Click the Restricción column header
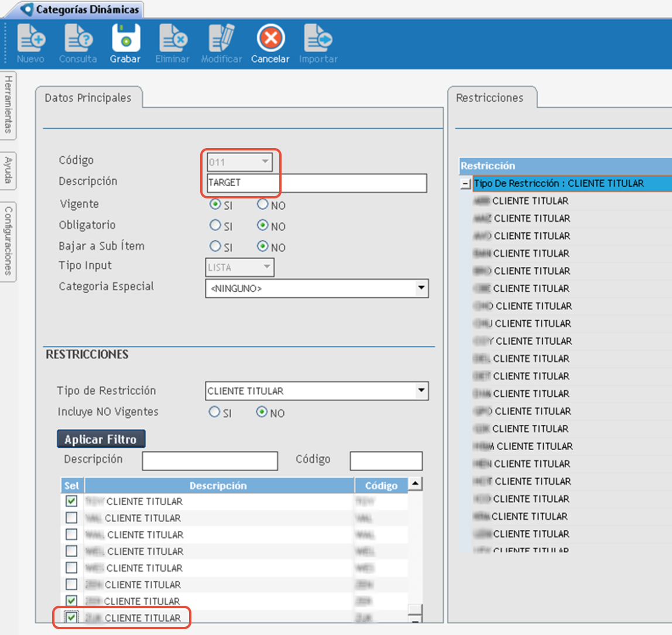The width and height of the screenshot is (672, 635). click(x=565, y=166)
